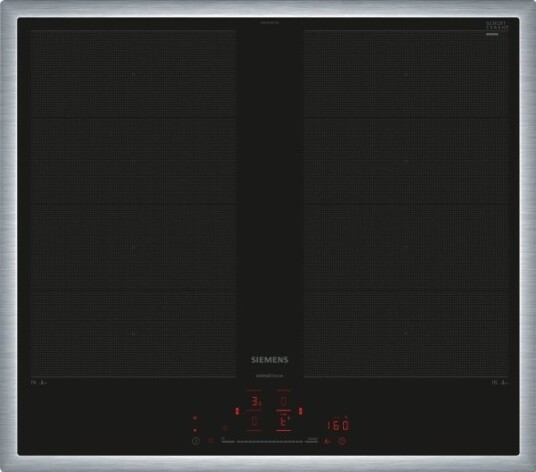Tap the left flex cooking zone surface
This screenshot has height=472, width=536.
click(133, 203)
